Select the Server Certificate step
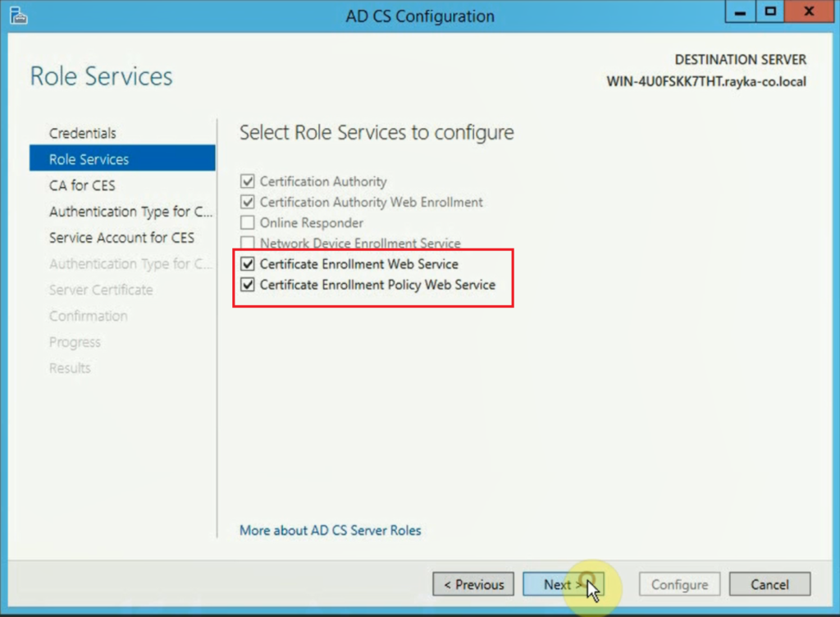840x617 pixels. click(x=101, y=290)
